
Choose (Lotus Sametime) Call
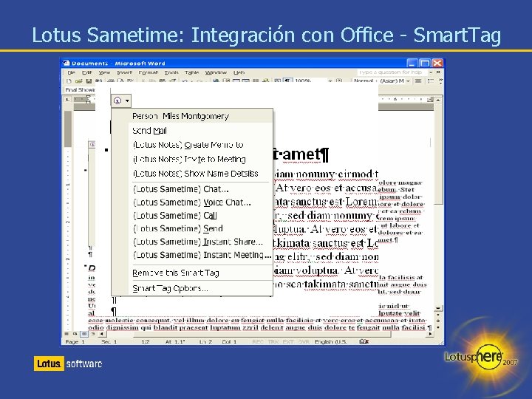pos(192,216)
